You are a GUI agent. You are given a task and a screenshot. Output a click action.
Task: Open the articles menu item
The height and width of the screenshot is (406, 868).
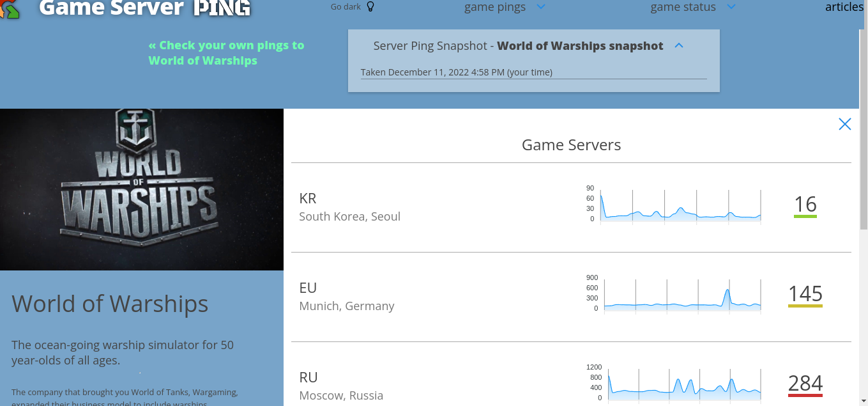tap(844, 7)
